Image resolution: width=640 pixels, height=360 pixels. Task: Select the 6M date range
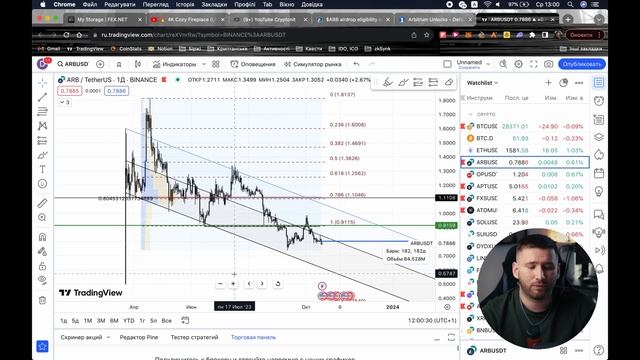[114, 321]
